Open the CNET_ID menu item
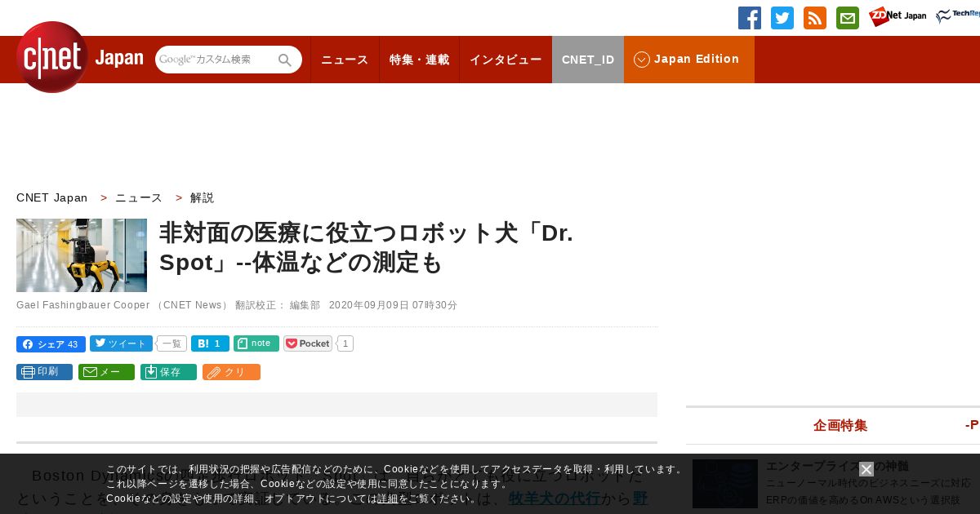Image resolution: width=980 pixels, height=514 pixels. point(588,60)
